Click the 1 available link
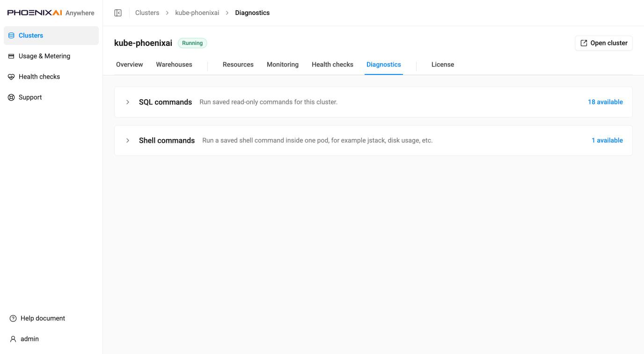The image size is (644, 354). click(607, 140)
